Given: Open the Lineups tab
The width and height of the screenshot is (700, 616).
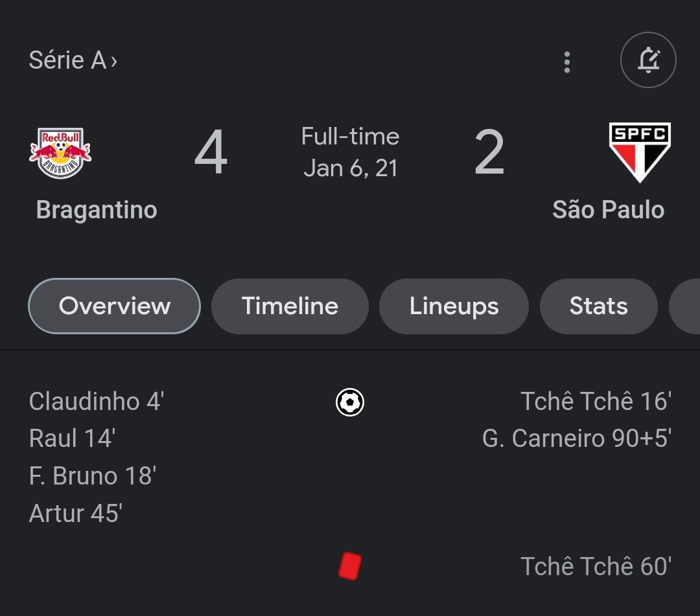Looking at the screenshot, I should click(x=454, y=306).
